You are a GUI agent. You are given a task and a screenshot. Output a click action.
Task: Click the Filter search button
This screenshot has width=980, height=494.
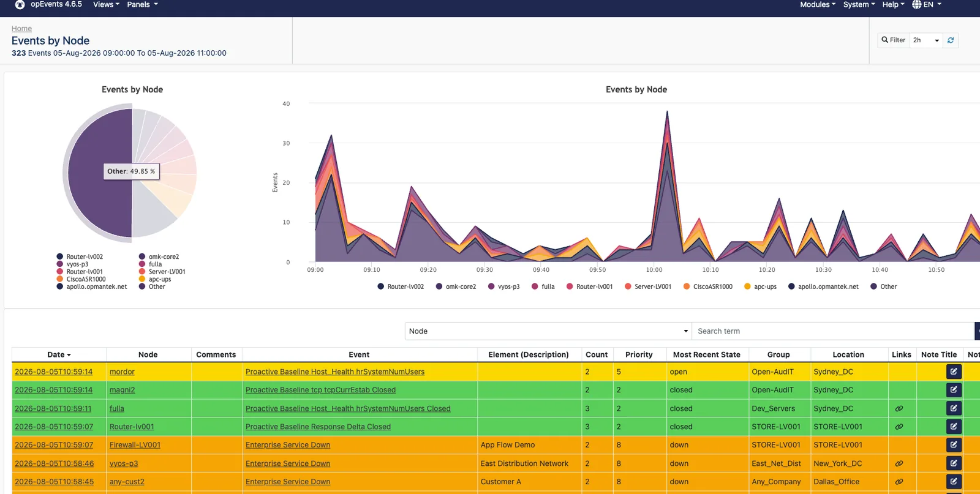coord(894,40)
